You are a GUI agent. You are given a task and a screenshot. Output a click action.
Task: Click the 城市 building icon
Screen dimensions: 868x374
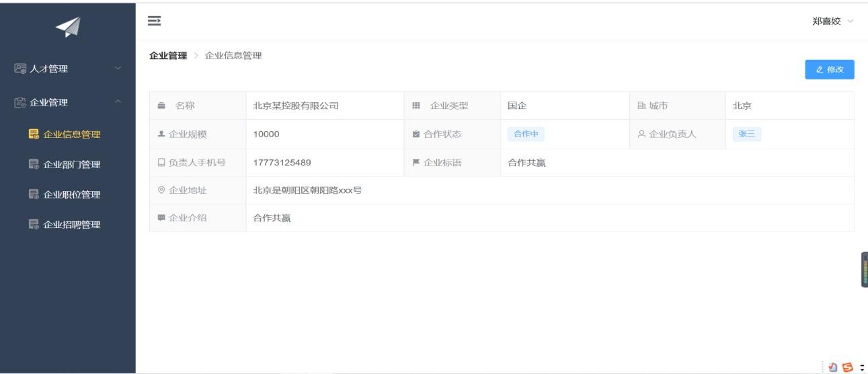[641, 106]
